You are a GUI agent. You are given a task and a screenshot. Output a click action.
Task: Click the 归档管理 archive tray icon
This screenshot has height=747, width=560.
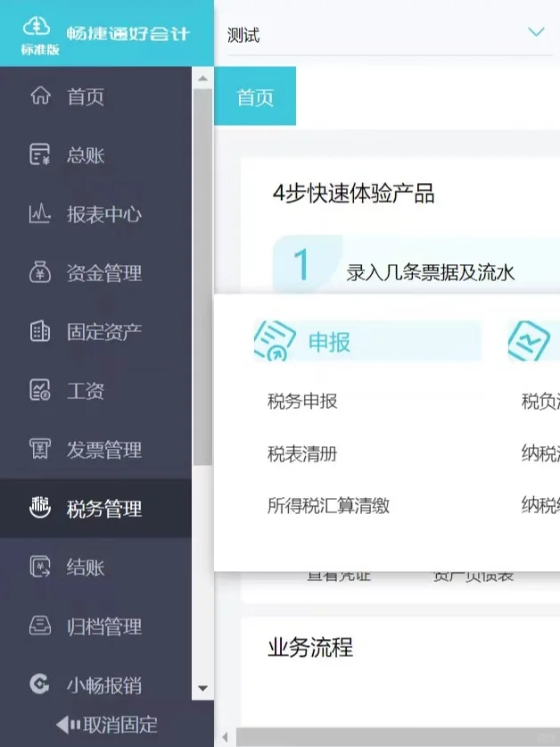[40, 626]
